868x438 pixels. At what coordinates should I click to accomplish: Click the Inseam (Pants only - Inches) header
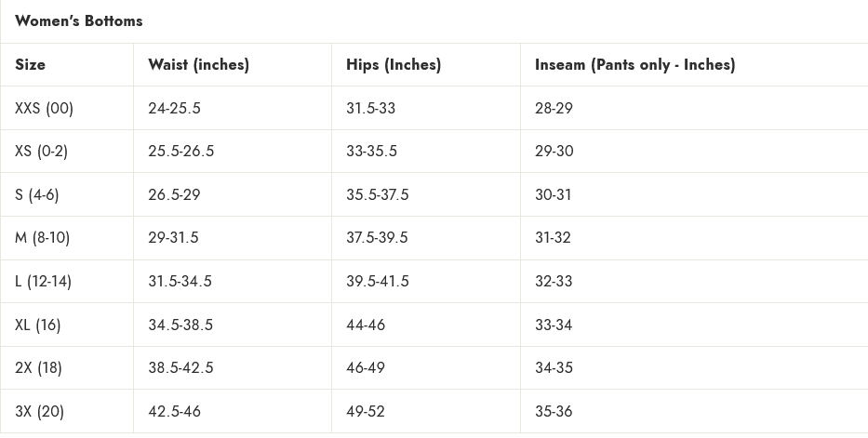pos(634,65)
